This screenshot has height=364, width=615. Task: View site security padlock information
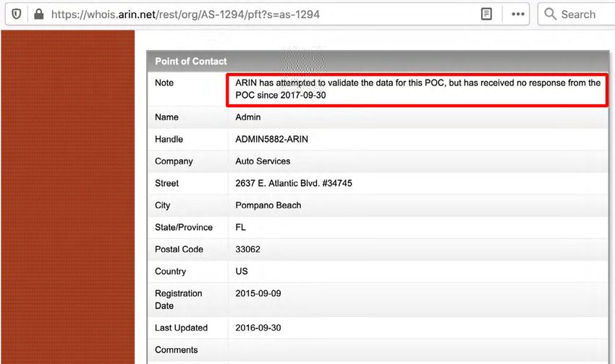tap(38, 14)
